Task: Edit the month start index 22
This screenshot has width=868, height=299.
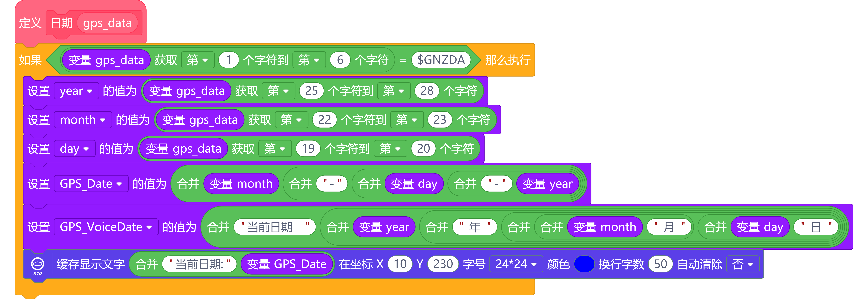Action: (x=324, y=120)
